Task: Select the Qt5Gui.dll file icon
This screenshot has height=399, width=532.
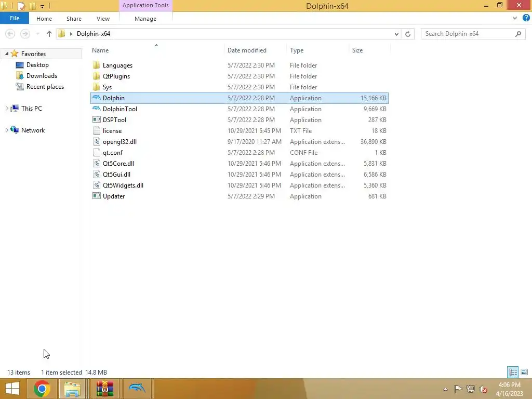Action: click(x=96, y=174)
